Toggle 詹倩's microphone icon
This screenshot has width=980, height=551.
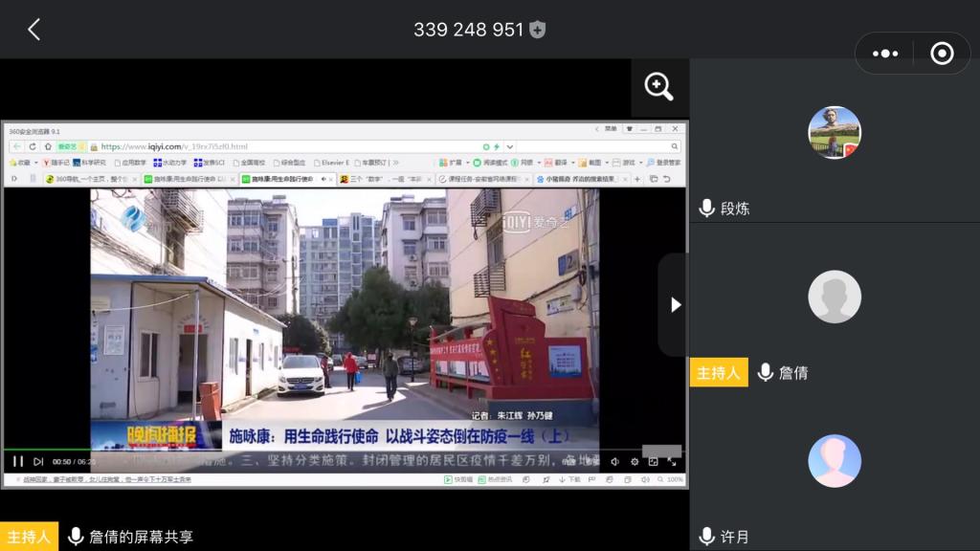[x=766, y=372]
